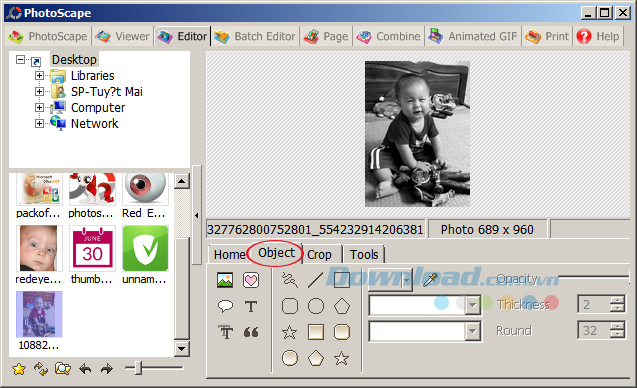Choose the filled circle shape tool
The width and height of the screenshot is (637, 388).
[x=290, y=358]
